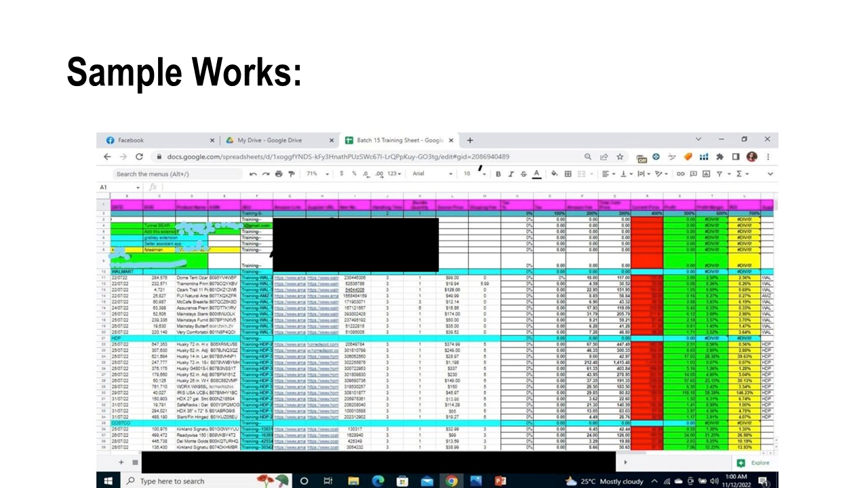Pick a text color
This screenshot has width=868, height=488.
point(536,174)
